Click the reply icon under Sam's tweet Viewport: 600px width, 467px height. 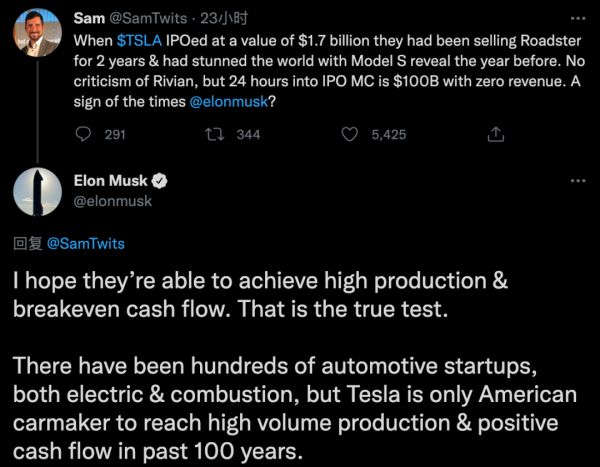(x=84, y=134)
